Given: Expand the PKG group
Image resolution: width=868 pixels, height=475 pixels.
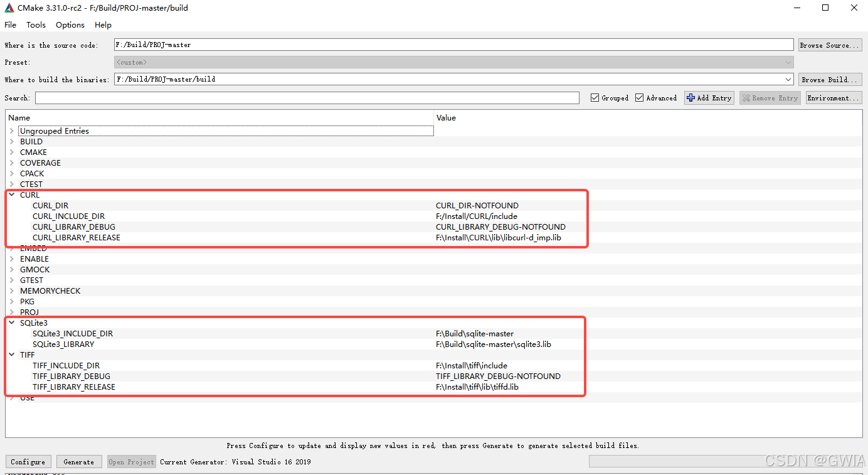Looking at the screenshot, I should [x=12, y=302].
